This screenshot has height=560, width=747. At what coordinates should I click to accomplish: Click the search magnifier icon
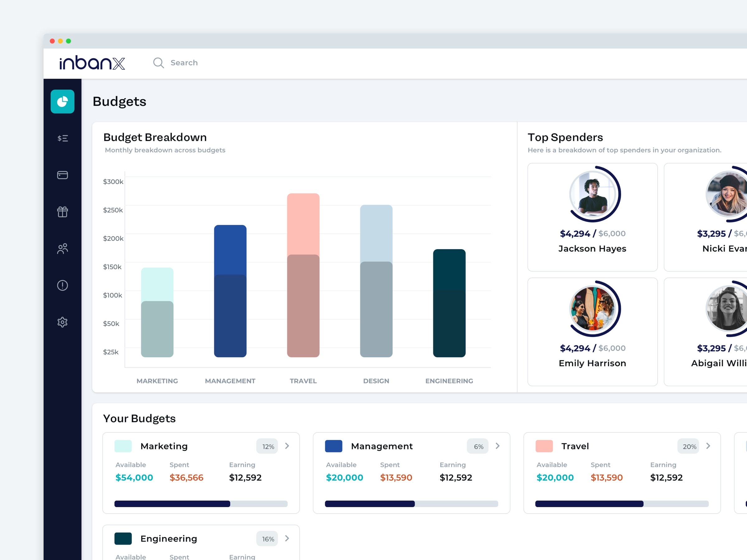158,63
